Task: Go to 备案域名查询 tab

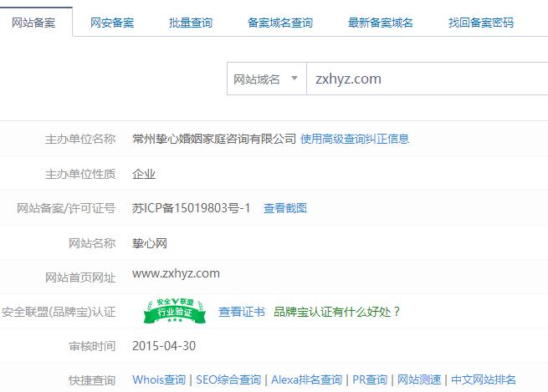Action: [280, 23]
